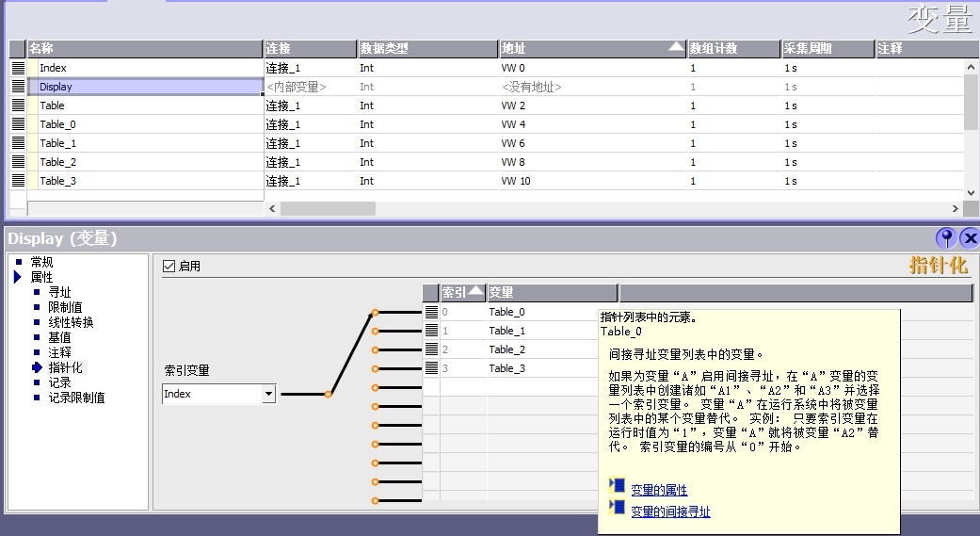Click the row icon beside Index variable
980x536 pixels.
[17, 68]
